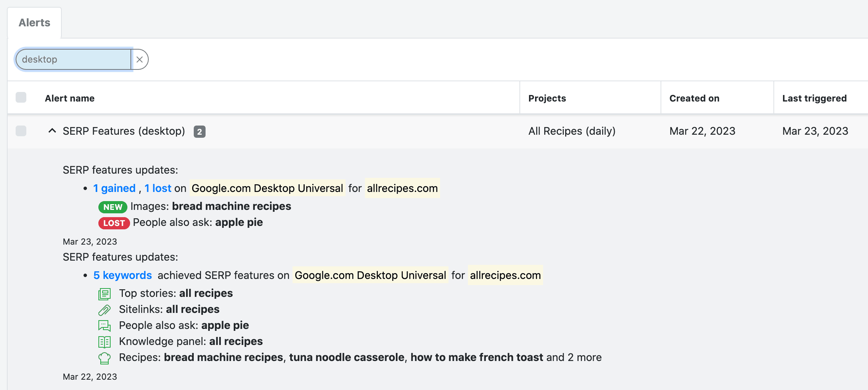Click 'all recipes' in the Knowledge panel row
This screenshot has height=390, width=868.
[236, 341]
